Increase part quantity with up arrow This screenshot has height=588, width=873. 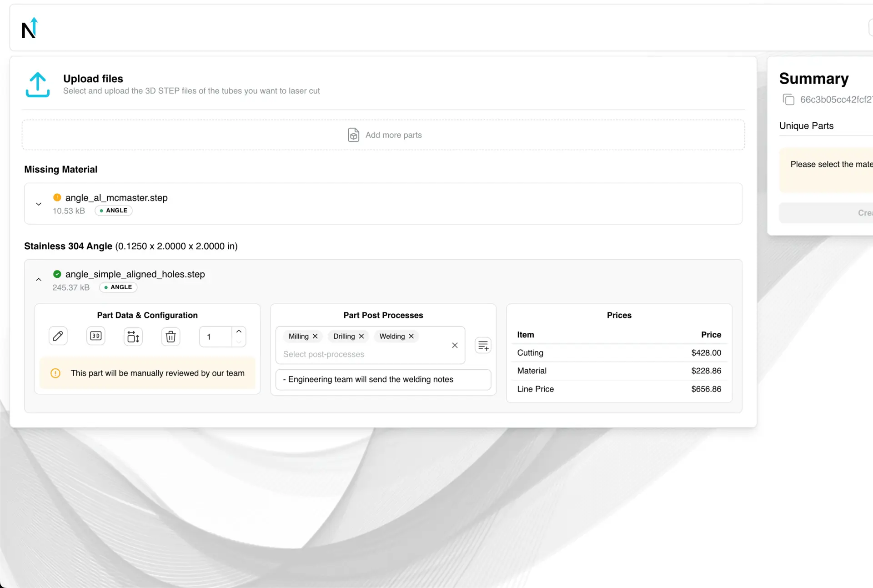[239, 332]
